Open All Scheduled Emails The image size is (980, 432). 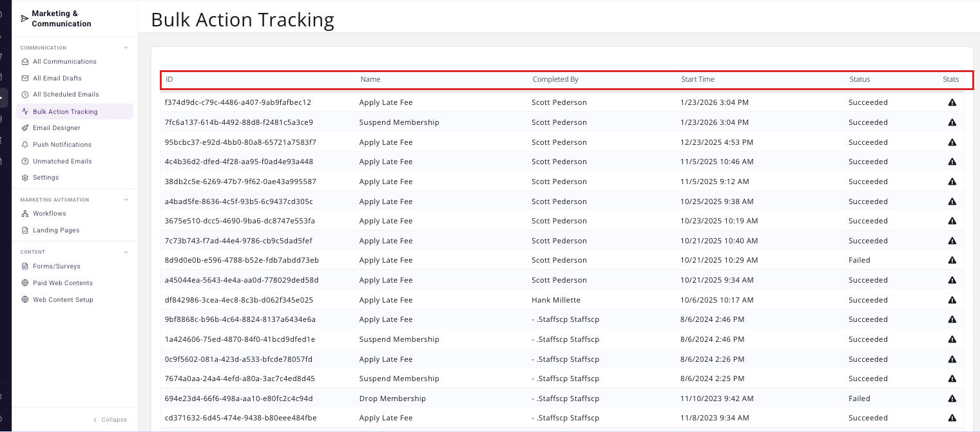(66, 95)
